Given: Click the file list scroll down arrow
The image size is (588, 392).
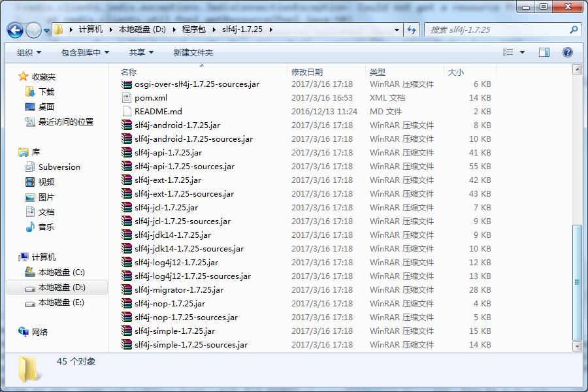Looking at the screenshot, I should 577,347.
